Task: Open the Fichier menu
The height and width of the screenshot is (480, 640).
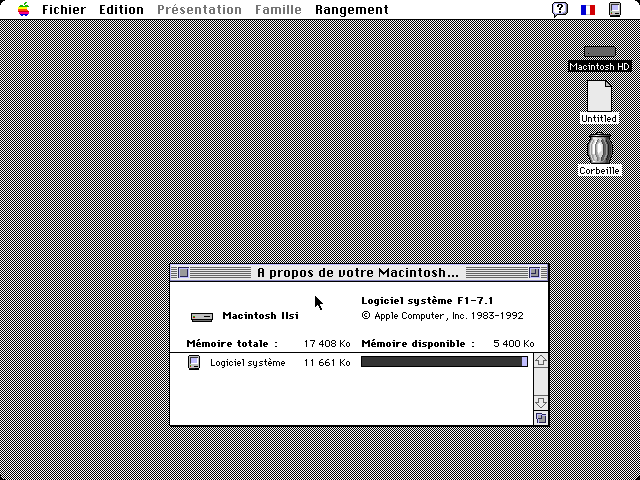Action: [64, 9]
